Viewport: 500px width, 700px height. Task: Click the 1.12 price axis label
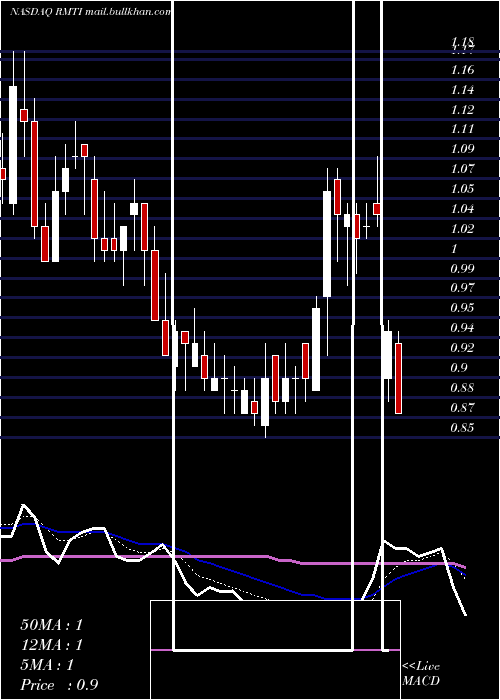462,110
